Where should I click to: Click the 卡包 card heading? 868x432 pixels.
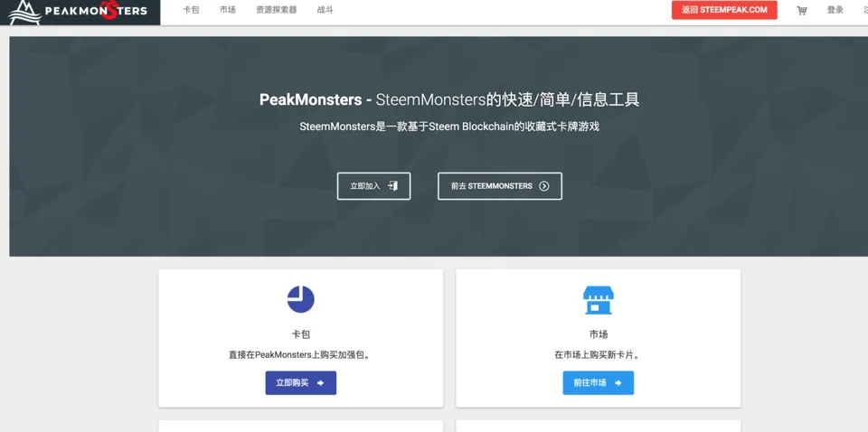click(300, 334)
